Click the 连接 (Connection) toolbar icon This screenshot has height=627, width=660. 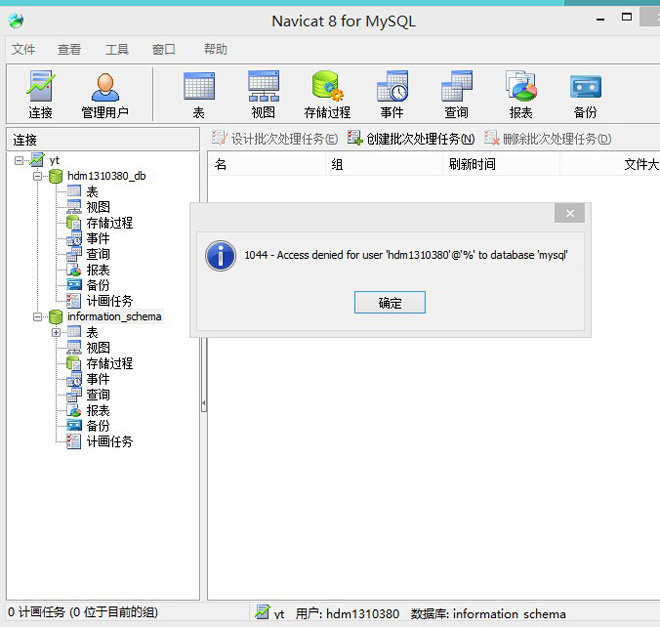click(40, 95)
